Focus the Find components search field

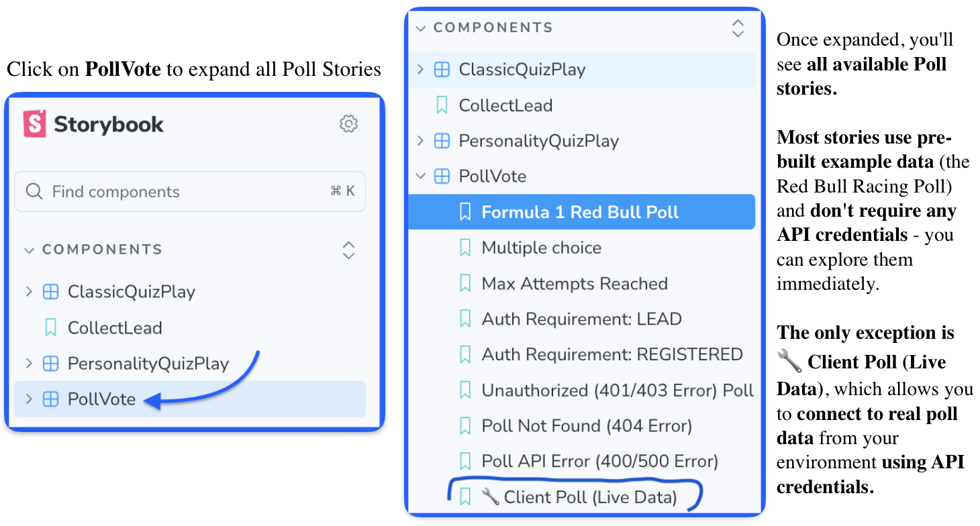pyautogui.click(x=188, y=192)
